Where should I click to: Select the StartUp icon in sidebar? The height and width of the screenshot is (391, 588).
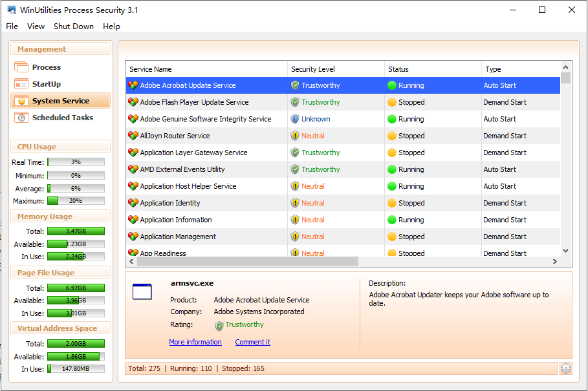pos(21,84)
